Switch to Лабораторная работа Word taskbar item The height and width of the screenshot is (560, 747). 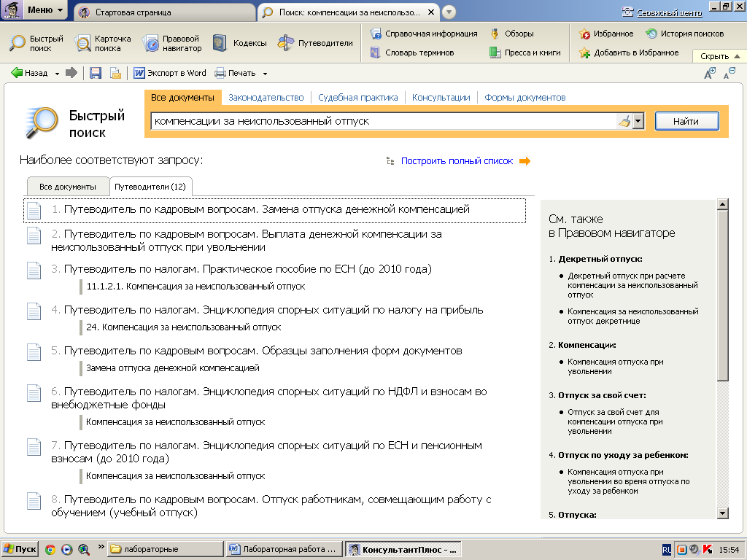(285, 550)
